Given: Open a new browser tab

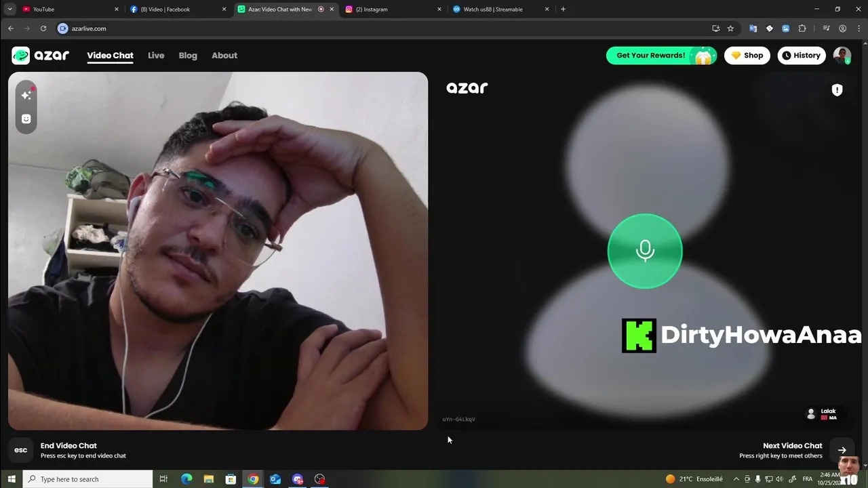Looking at the screenshot, I should click(x=563, y=9).
